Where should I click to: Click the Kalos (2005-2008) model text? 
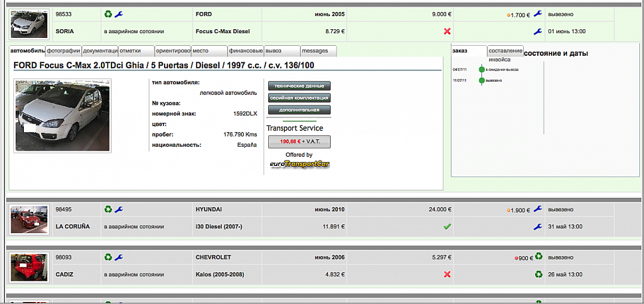(x=220, y=274)
